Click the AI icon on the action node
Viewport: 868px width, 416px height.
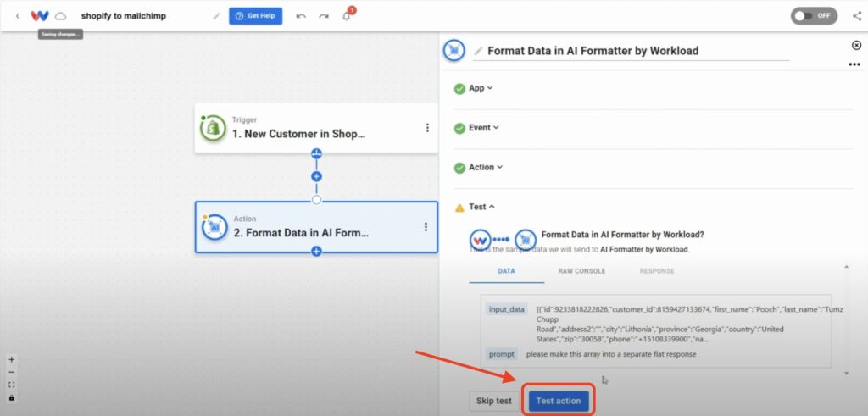pyautogui.click(x=214, y=227)
